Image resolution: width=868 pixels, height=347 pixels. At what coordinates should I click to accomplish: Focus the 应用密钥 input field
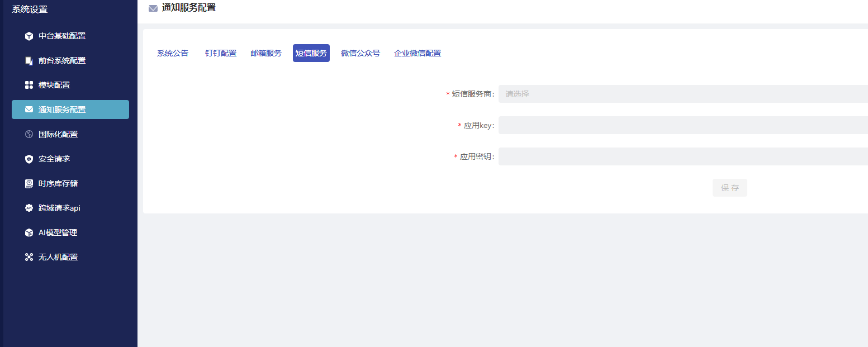[x=682, y=156]
